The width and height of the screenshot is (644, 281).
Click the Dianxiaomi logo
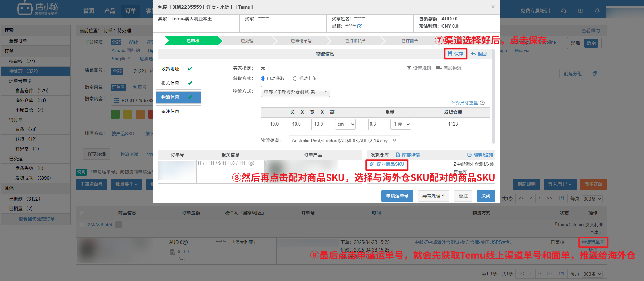click(x=38, y=8)
